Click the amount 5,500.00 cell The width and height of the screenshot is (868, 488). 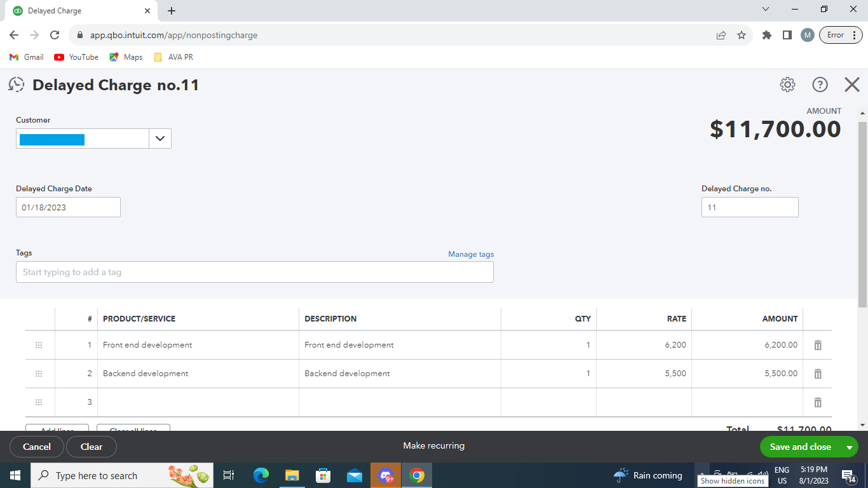coord(747,374)
